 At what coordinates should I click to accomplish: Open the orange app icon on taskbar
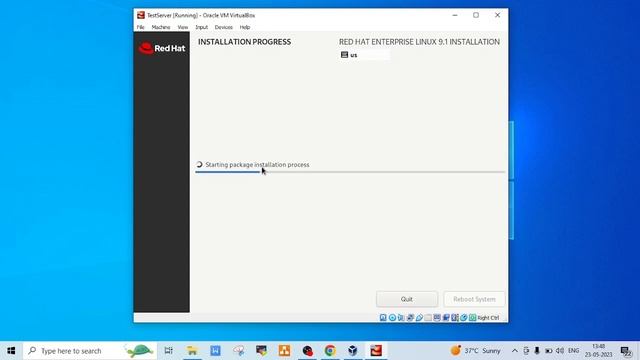[284, 351]
